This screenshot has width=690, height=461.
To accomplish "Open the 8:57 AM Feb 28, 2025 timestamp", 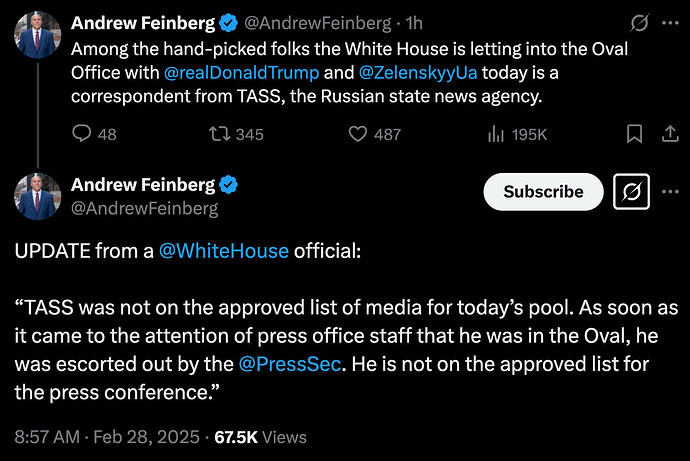I will click(107, 437).
